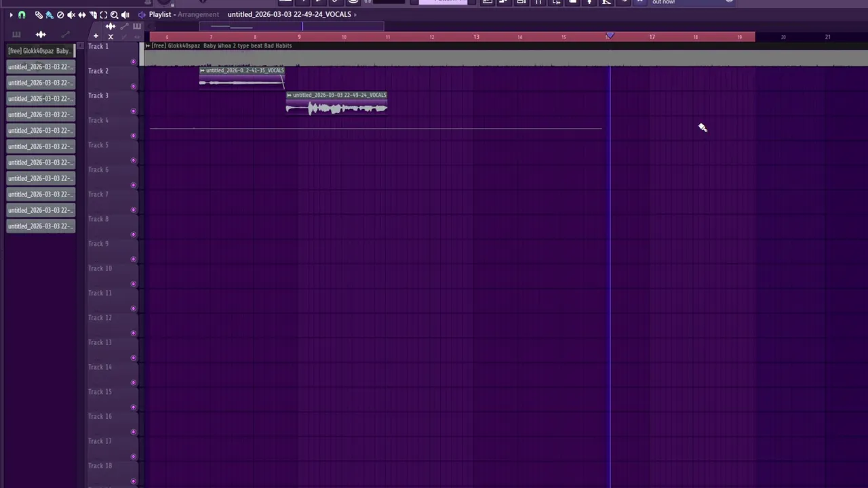The height and width of the screenshot is (488, 868).
Task: Open clip menu of the 2-41-35_VOCALS clip
Action: 202,70
